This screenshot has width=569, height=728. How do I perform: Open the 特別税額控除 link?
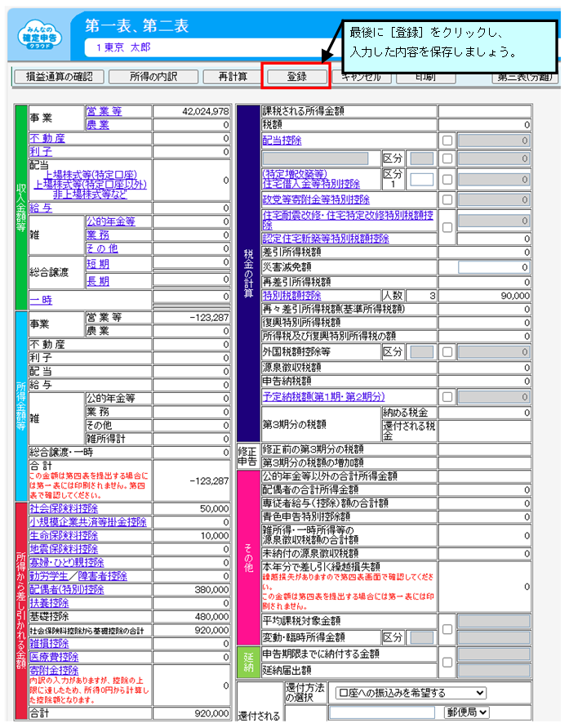tap(291, 296)
